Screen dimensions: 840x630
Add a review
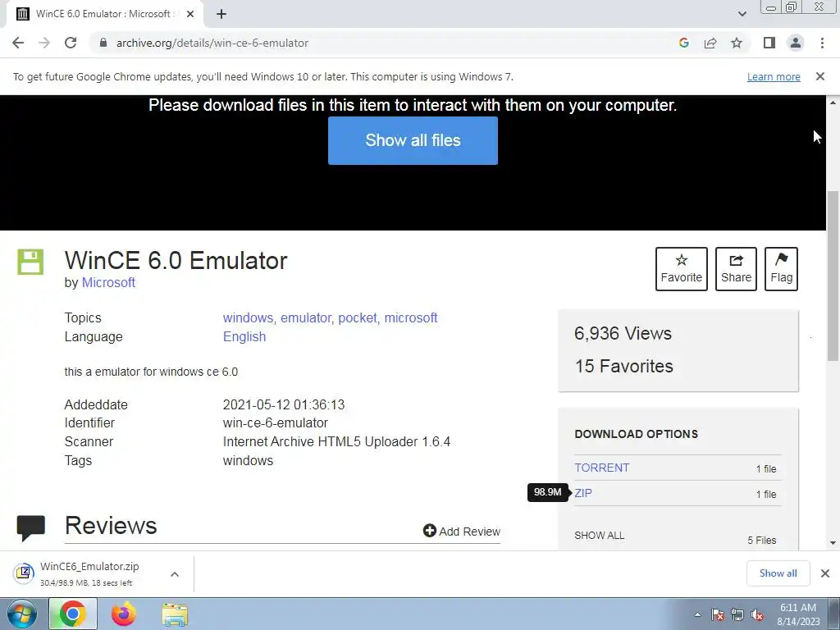pyautogui.click(x=461, y=531)
